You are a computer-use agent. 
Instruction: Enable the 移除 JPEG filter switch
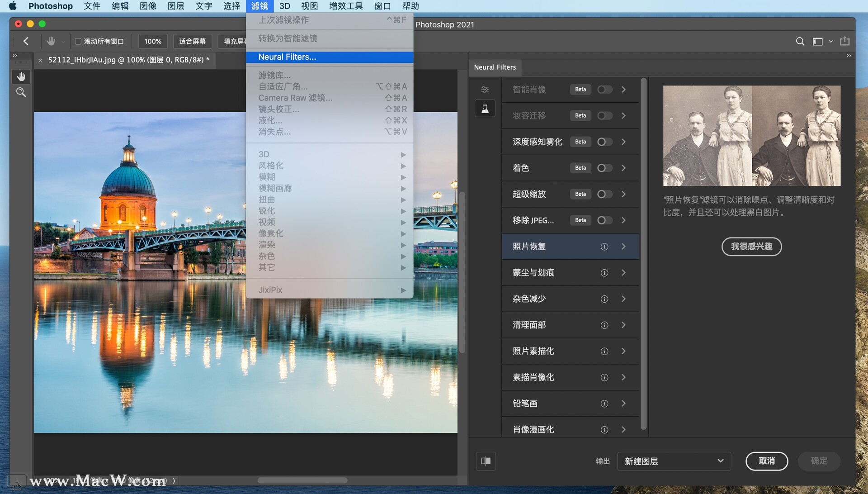tap(604, 220)
